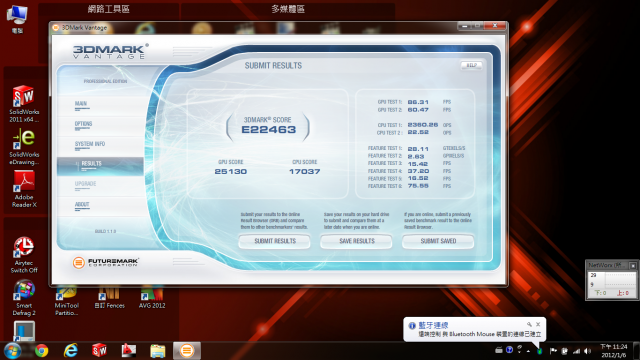Image resolution: width=640 pixels, height=360 pixels.
Task: Launch AVG 2012 desktop shortcut
Action: tap(152, 297)
